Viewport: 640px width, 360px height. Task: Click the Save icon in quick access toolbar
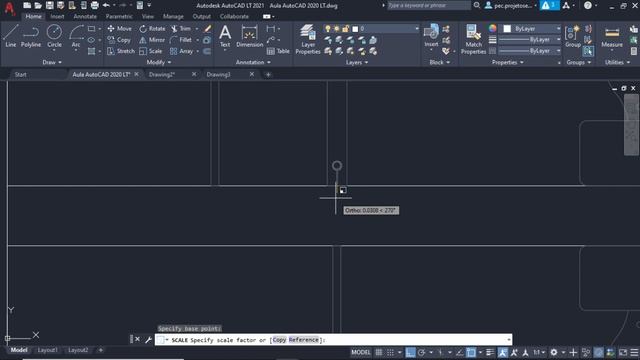click(x=49, y=5)
